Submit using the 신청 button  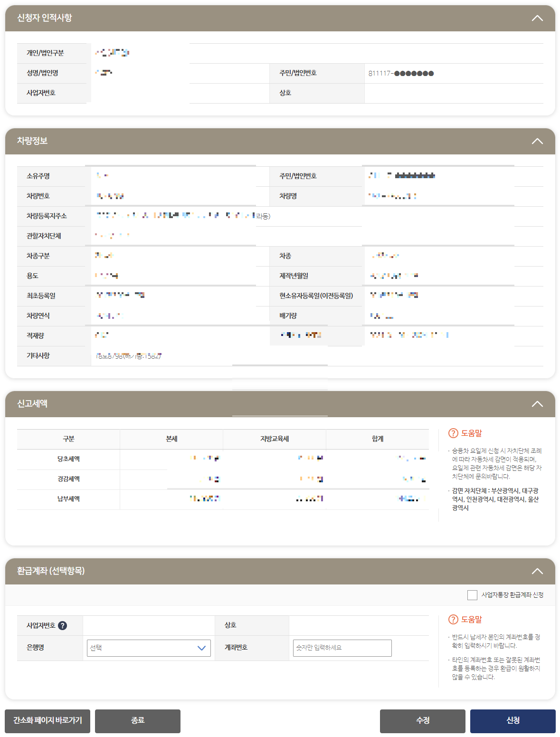512,721
